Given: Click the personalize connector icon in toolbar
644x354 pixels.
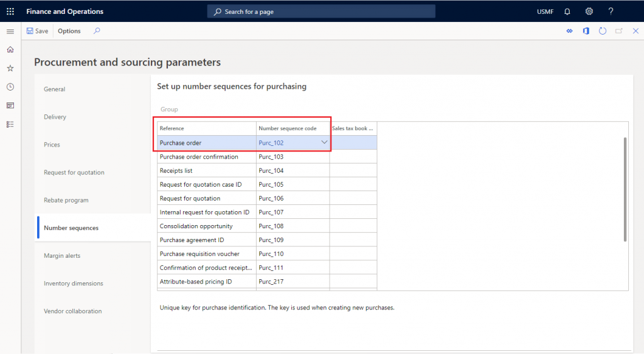Looking at the screenshot, I should click(x=569, y=31).
